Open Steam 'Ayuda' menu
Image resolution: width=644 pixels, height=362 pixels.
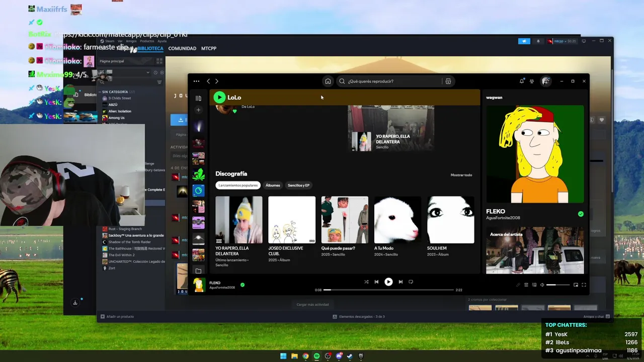162,41
